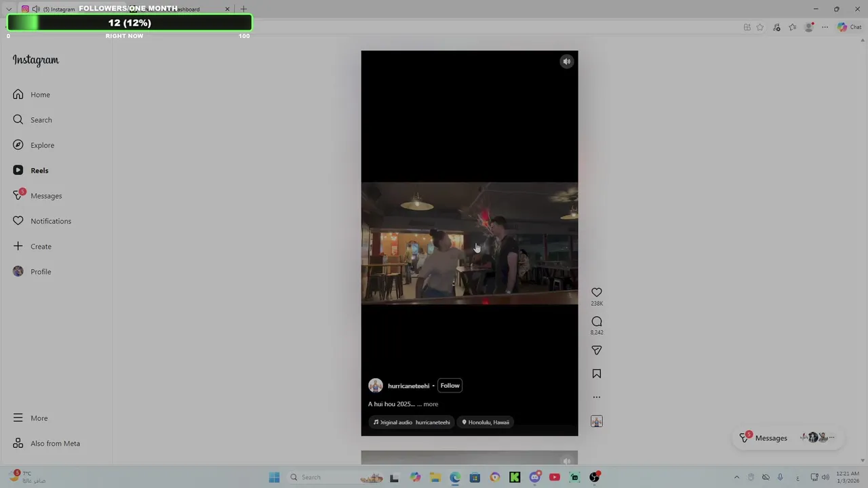Toggle the reel's audio mute button
The height and width of the screenshot is (488, 868).
click(567, 62)
